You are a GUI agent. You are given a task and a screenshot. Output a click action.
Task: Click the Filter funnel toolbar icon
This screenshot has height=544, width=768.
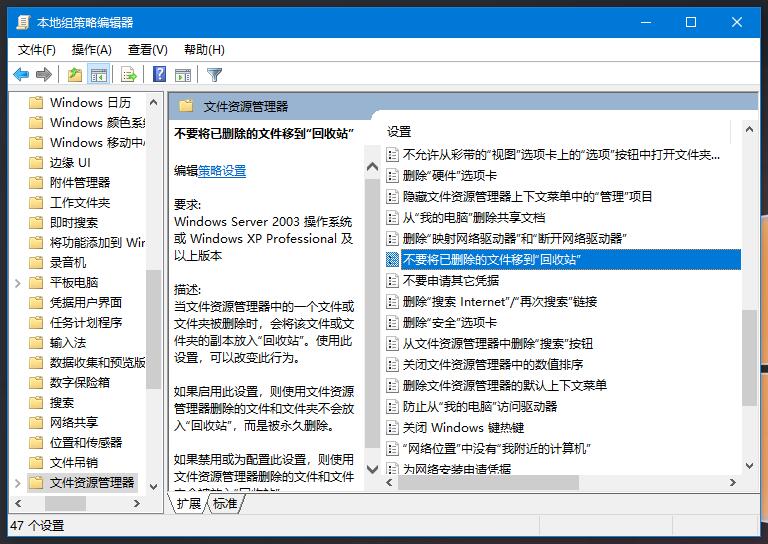214,74
